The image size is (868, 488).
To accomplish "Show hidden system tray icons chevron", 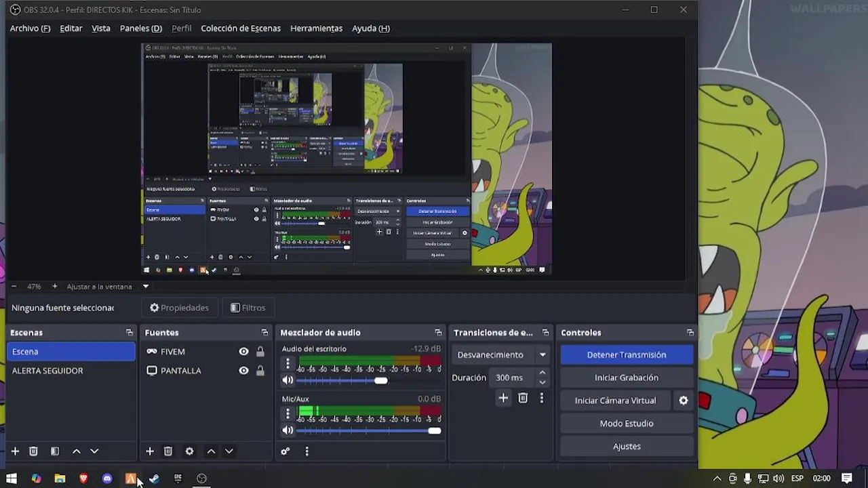I will pyautogui.click(x=717, y=479).
